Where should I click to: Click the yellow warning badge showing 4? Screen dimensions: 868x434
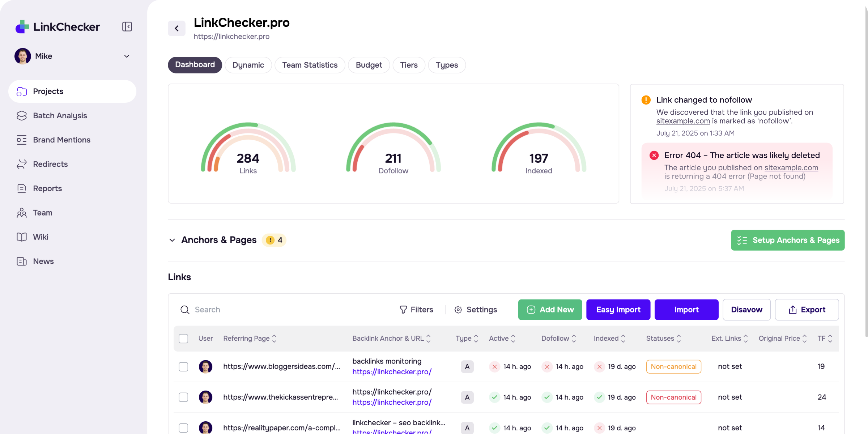click(274, 240)
